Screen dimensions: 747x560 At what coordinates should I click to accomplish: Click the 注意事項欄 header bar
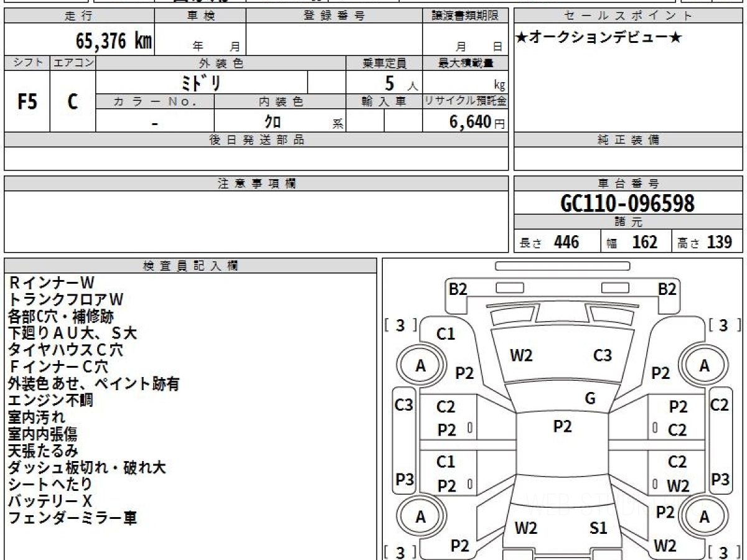click(x=256, y=184)
